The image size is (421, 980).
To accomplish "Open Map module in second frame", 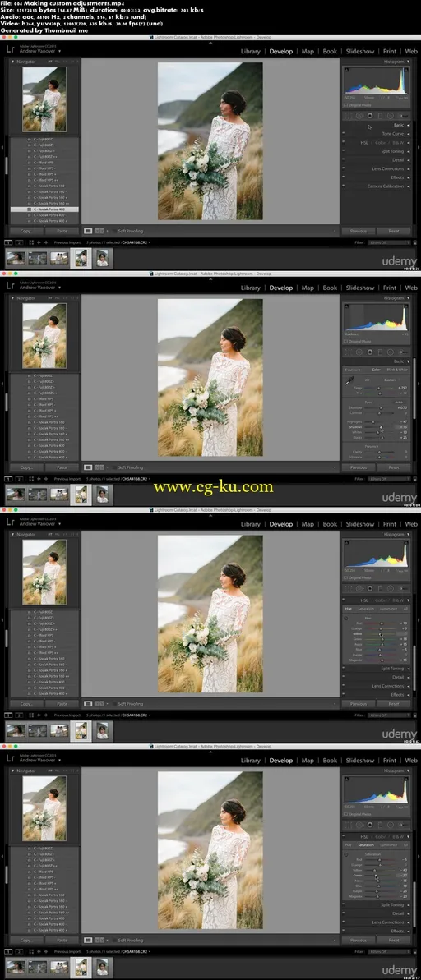I will (308, 288).
